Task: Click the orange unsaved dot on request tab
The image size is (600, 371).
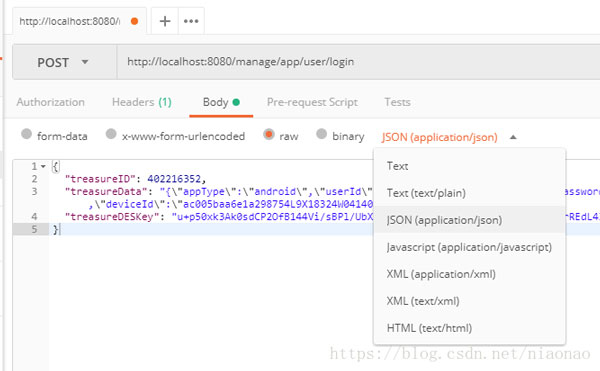Action: coord(134,21)
